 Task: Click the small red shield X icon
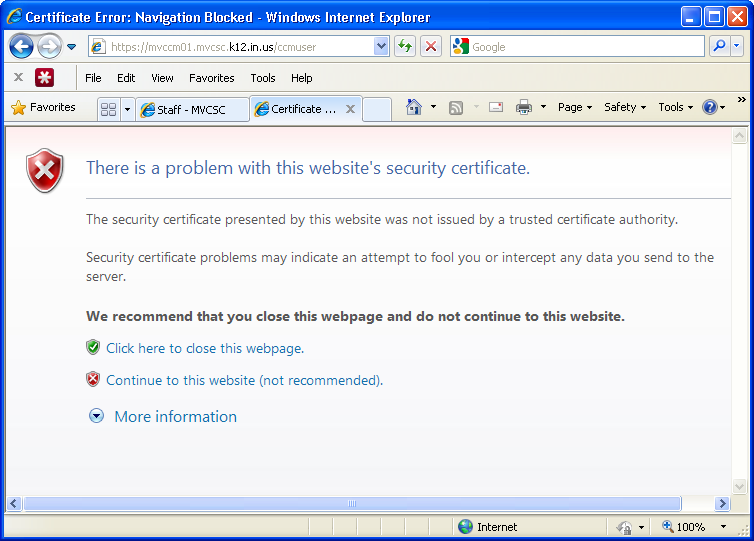pos(93,379)
